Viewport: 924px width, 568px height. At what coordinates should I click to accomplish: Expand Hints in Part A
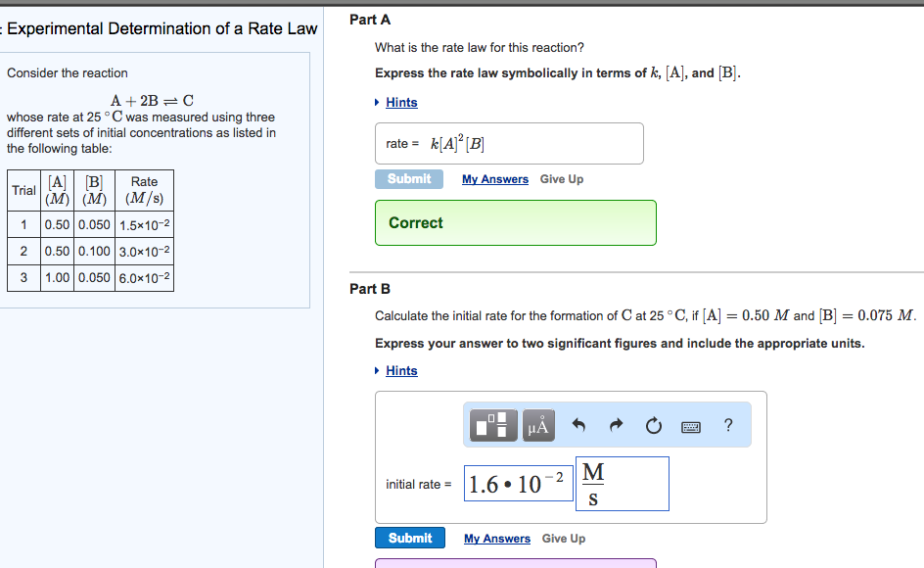pos(401,103)
